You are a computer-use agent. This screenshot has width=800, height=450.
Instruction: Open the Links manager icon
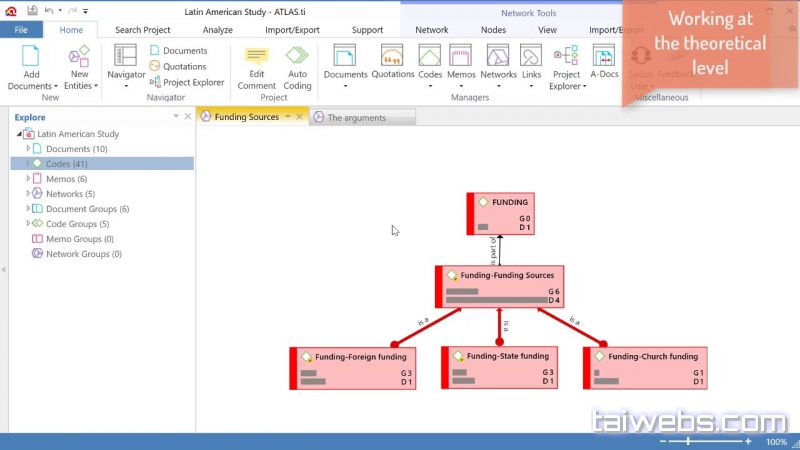click(x=531, y=56)
